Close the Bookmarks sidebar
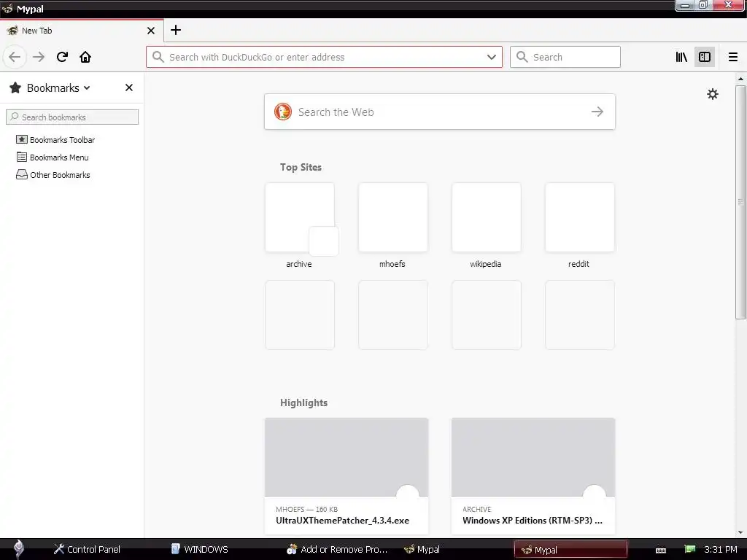This screenshot has width=747, height=560. click(129, 87)
